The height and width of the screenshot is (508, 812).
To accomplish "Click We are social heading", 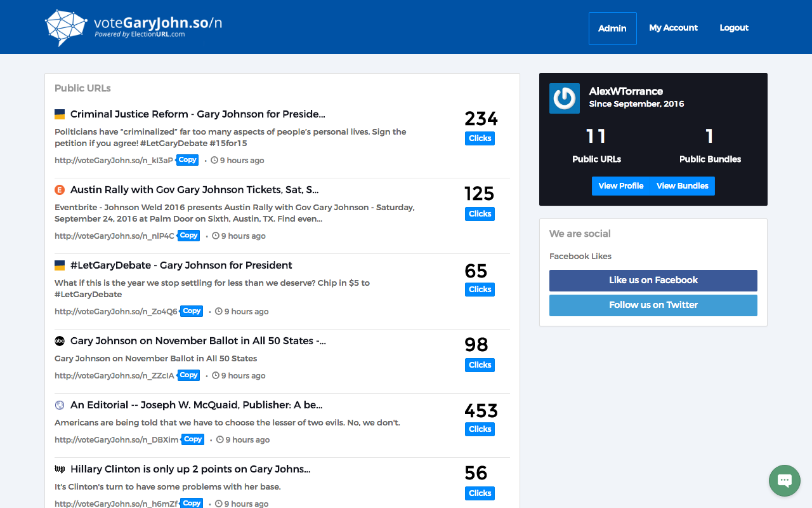I will click(580, 234).
